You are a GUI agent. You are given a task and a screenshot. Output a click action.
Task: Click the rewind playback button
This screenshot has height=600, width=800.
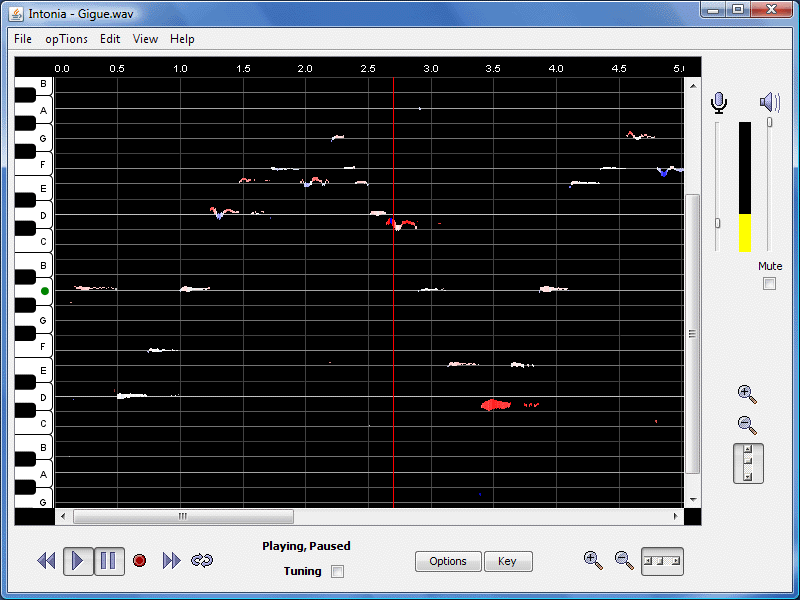(x=46, y=561)
